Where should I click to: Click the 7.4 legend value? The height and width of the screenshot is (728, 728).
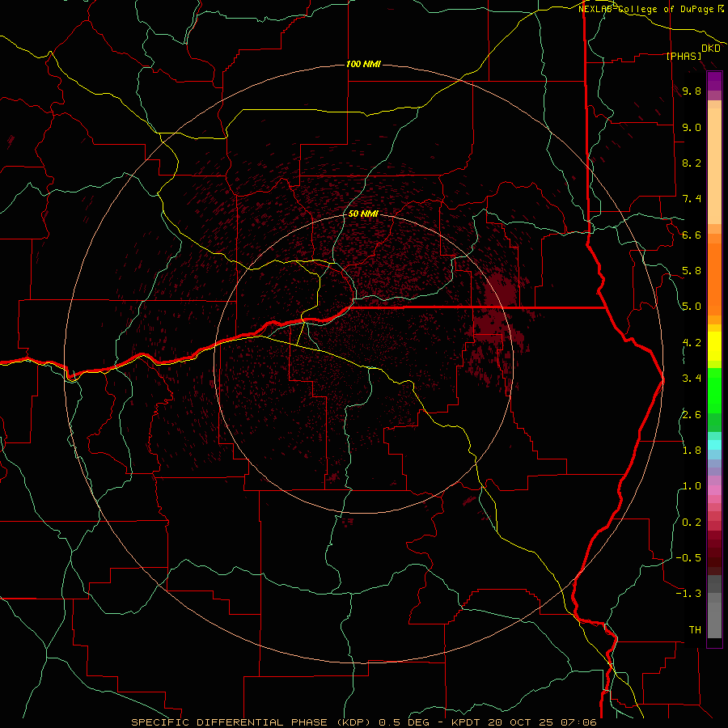(692, 199)
